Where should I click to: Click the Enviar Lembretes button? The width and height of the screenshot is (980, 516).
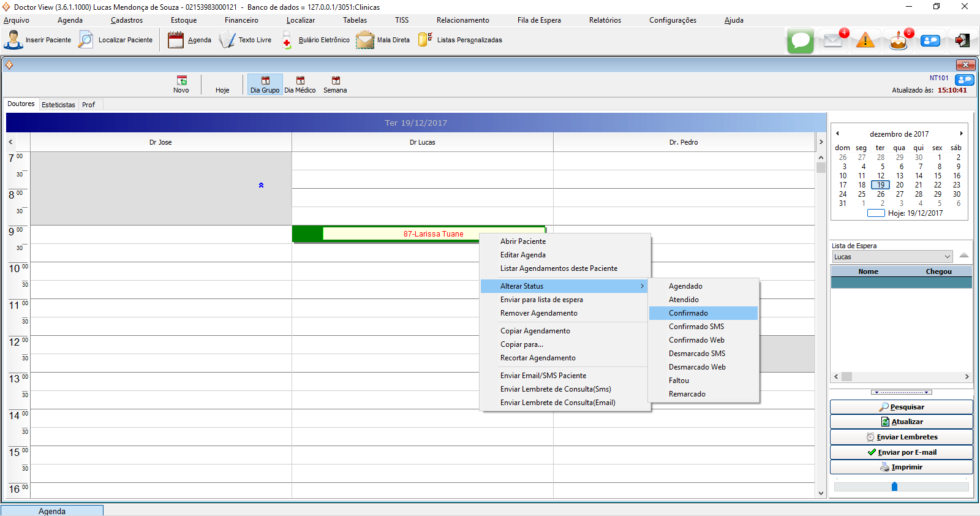click(901, 437)
